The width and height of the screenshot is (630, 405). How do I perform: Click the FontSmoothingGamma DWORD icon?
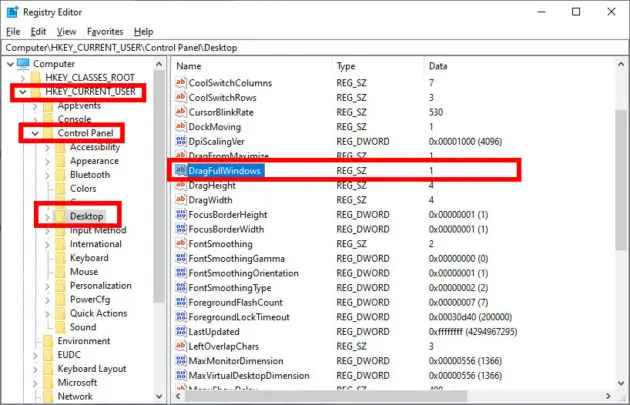click(x=181, y=258)
